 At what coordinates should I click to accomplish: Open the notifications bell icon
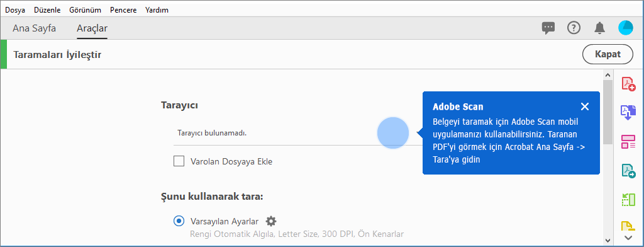coord(599,28)
